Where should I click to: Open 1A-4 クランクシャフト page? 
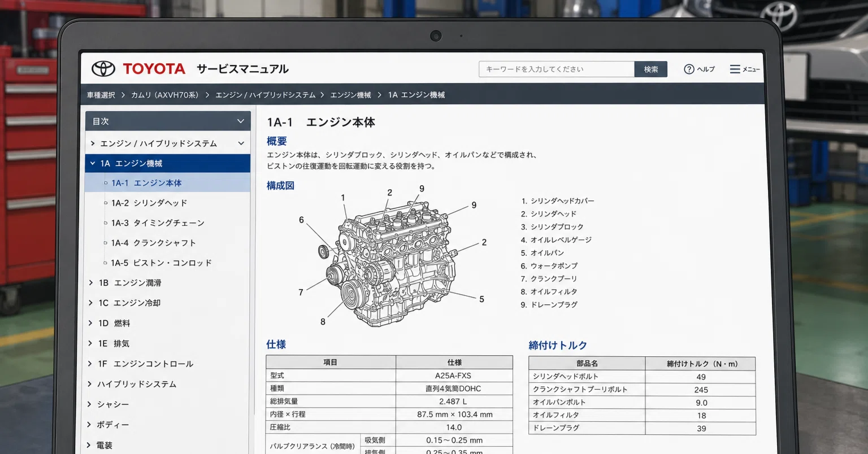pyautogui.click(x=154, y=243)
